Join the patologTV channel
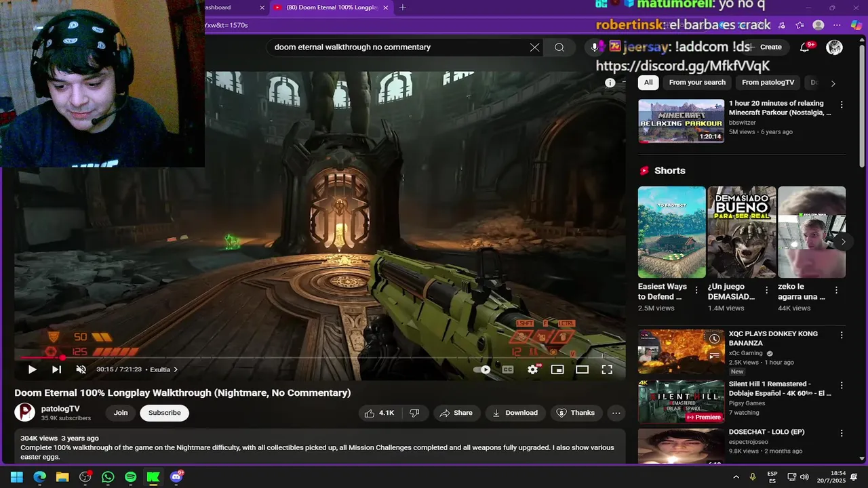The height and width of the screenshot is (488, 868). [x=121, y=413]
